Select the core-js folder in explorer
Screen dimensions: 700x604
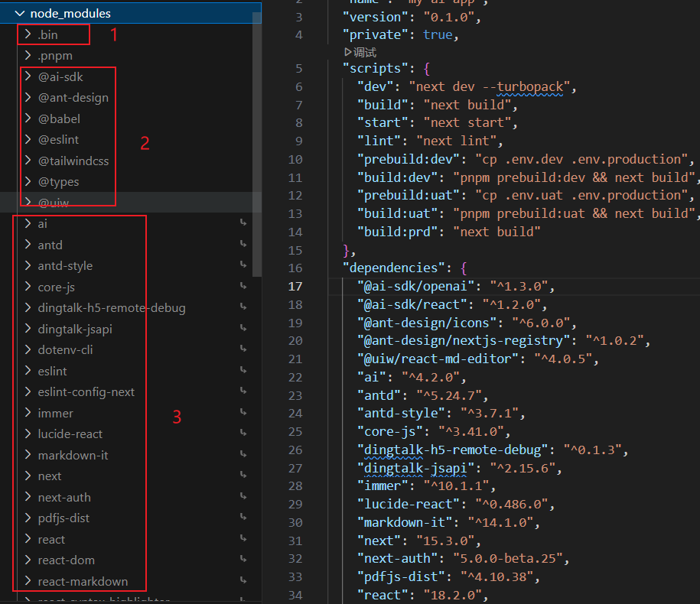[56, 287]
